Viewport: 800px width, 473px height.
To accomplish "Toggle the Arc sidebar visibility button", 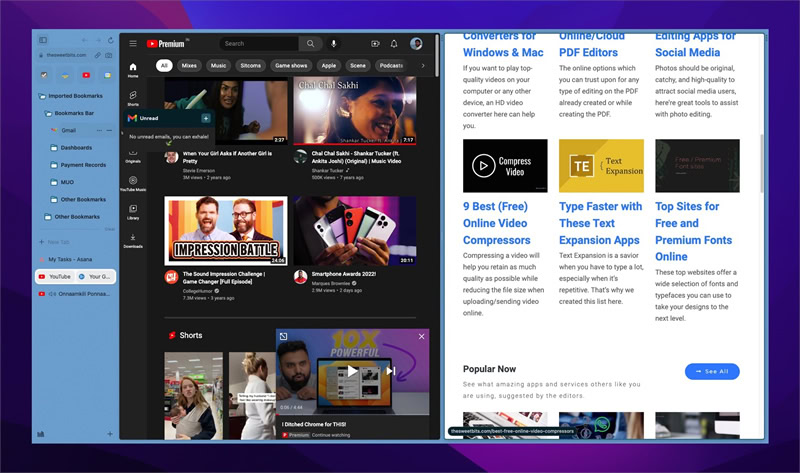I will coord(43,40).
